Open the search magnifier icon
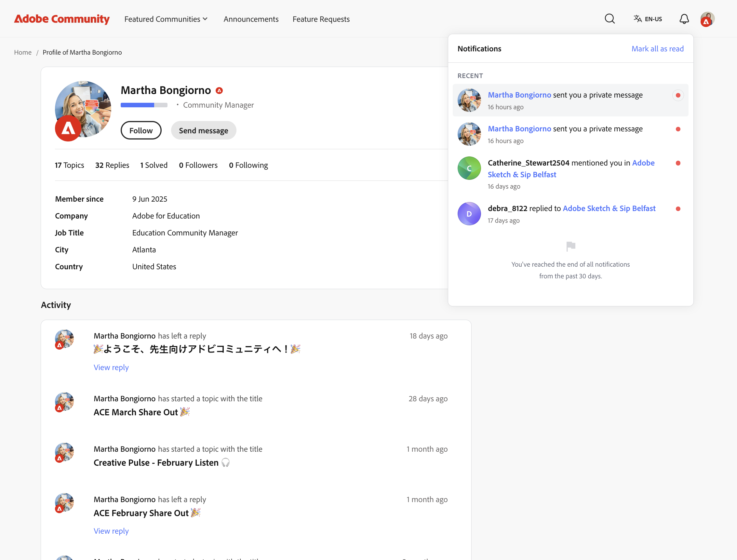The height and width of the screenshot is (560, 737). coord(610,19)
